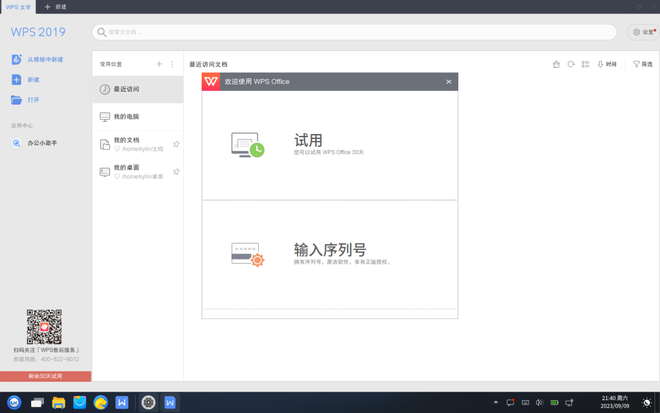Click the 打开 folder icon
Viewport: 660px width, 413px height.
tap(16, 100)
